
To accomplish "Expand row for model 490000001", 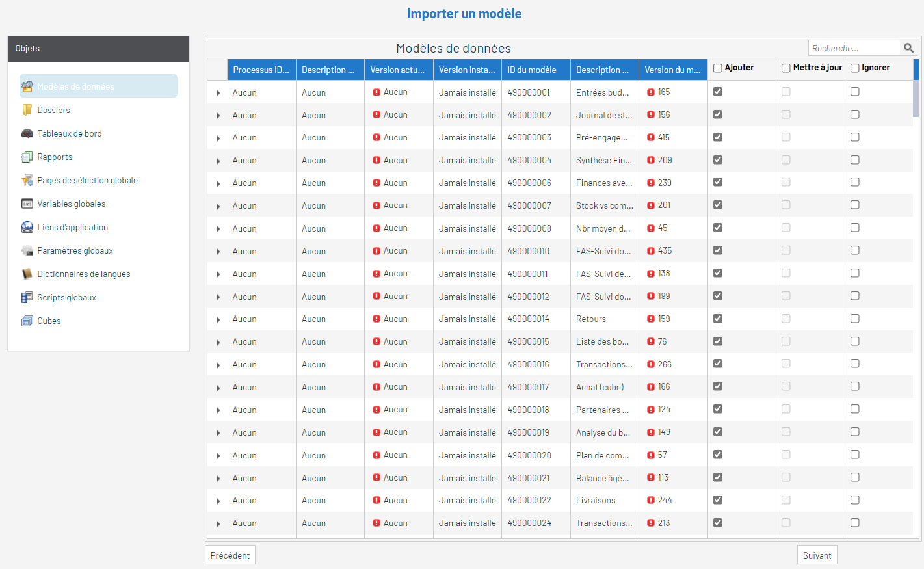I will pos(218,93).
